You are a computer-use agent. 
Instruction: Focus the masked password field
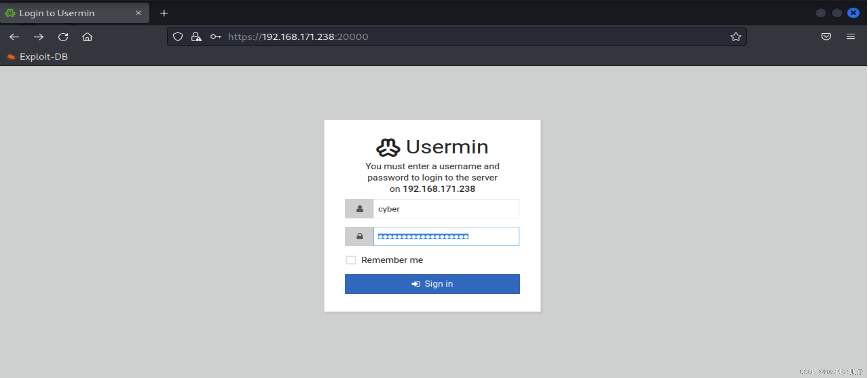446,236
